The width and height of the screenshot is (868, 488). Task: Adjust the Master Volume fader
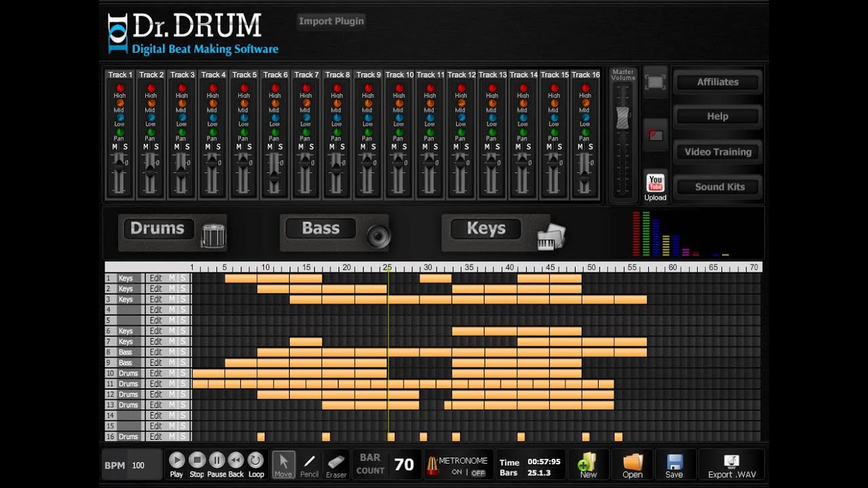[x=623, y=119]
